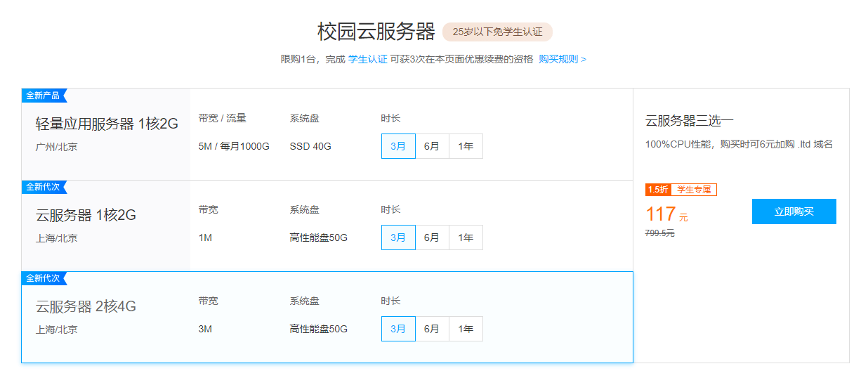Image resolution: width=868 pixels, height=378 pixels.
Task: Select 3月 duration for 轻量应用服务器 1核2G
Action: point(398,146)
